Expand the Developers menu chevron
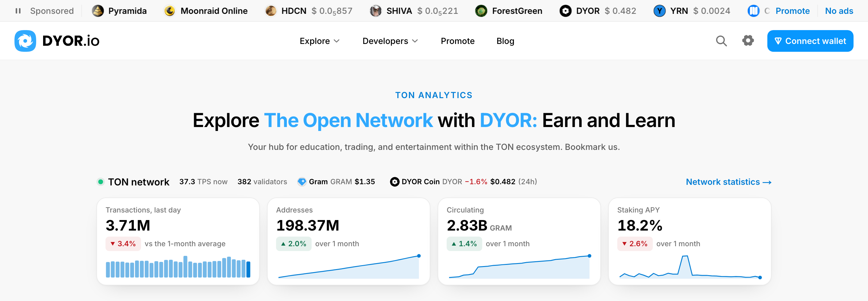Image resolution: width=868 pixels, height=301 pixels. pos(415,41)
